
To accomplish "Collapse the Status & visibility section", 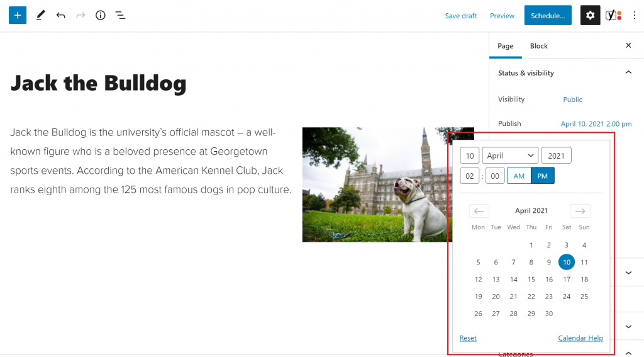I will coord(628,72).
